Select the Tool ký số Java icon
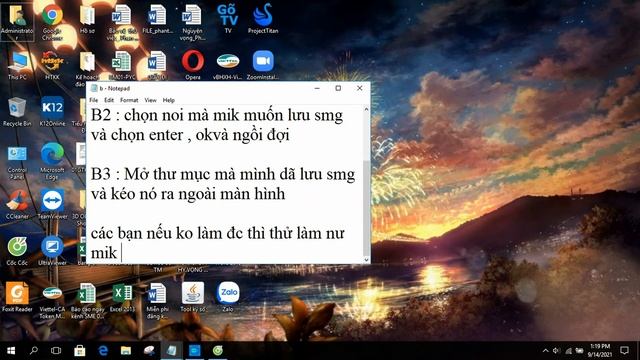The image size is (640, 360). point(193,297)
